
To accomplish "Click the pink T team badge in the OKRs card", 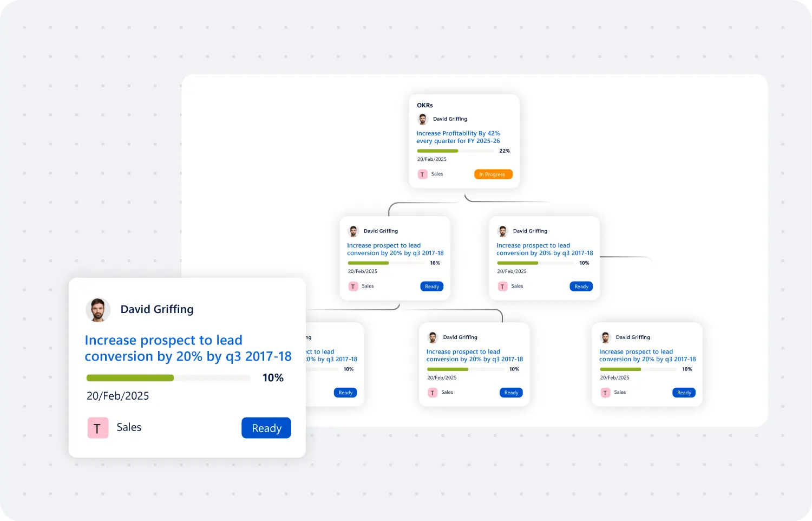I will pos(422,174).
